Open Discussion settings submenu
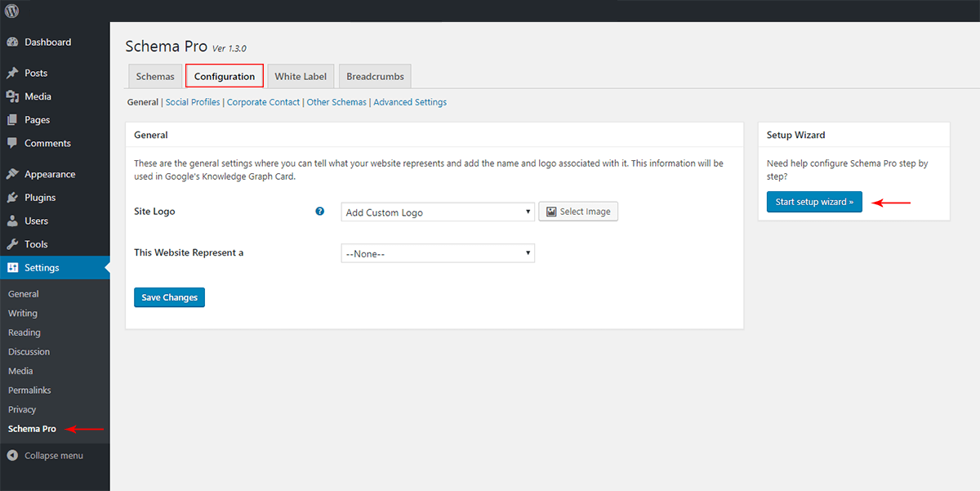The width and height of the screenshot is (980, 491). point(29,352)
